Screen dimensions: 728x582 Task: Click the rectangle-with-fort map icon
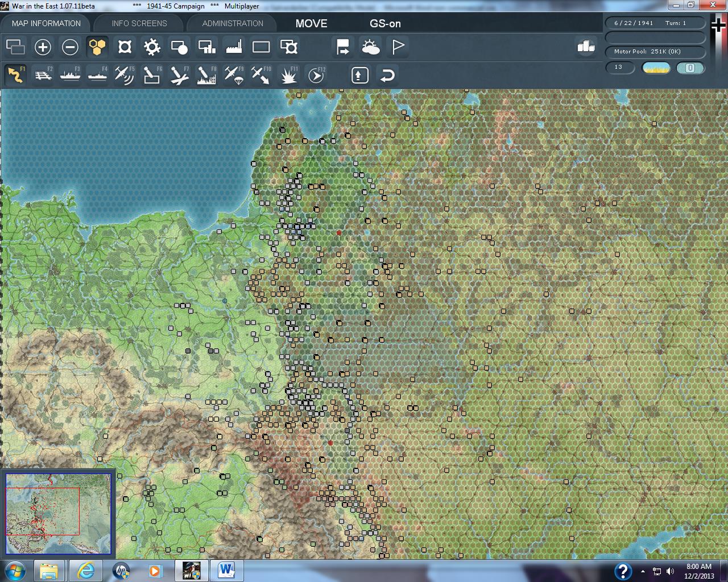pyautogui.click(x=288, y=47)
